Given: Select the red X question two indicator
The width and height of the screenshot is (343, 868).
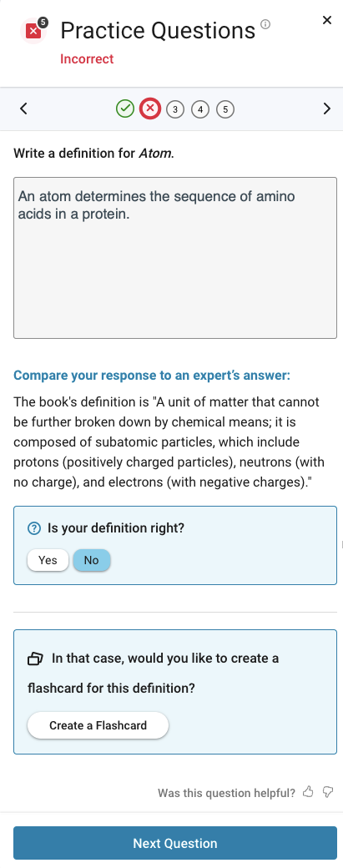Looking at the screenshot, I should [x=150, y=108].
